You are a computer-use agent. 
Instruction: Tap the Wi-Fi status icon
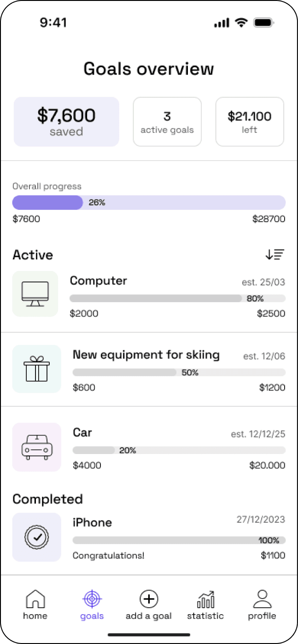tap(240, 23)
